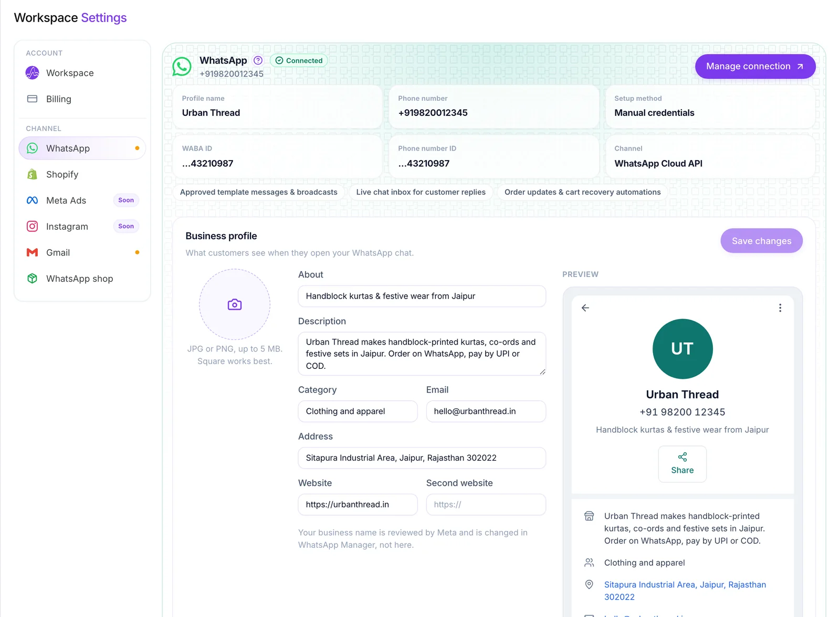Click the resize handle of the Description box
Image resolution: width=840 pixels, height=617 pixels.
[x=542, y=371]
